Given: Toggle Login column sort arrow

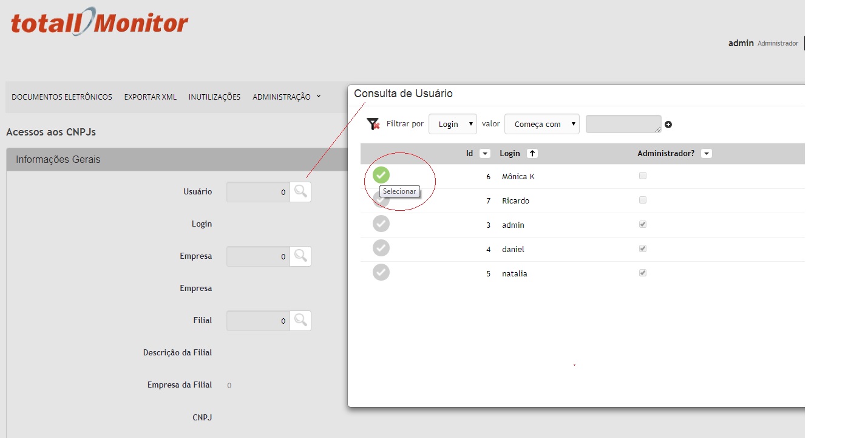Looking at the screenshot, I should click(x=532, y=154).
